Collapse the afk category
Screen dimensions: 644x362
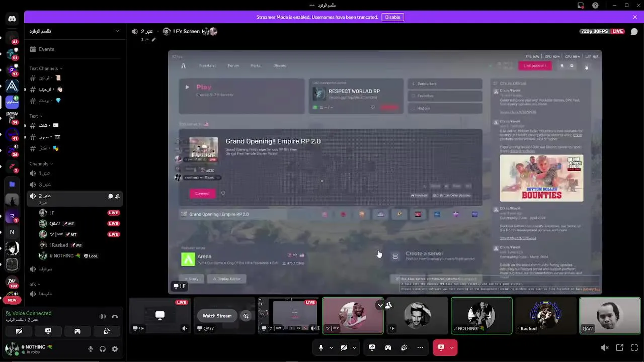point(34,285)
